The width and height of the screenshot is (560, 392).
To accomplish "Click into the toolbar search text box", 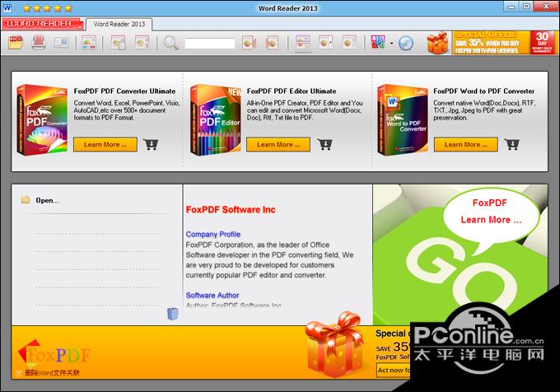I will point(210,44).
